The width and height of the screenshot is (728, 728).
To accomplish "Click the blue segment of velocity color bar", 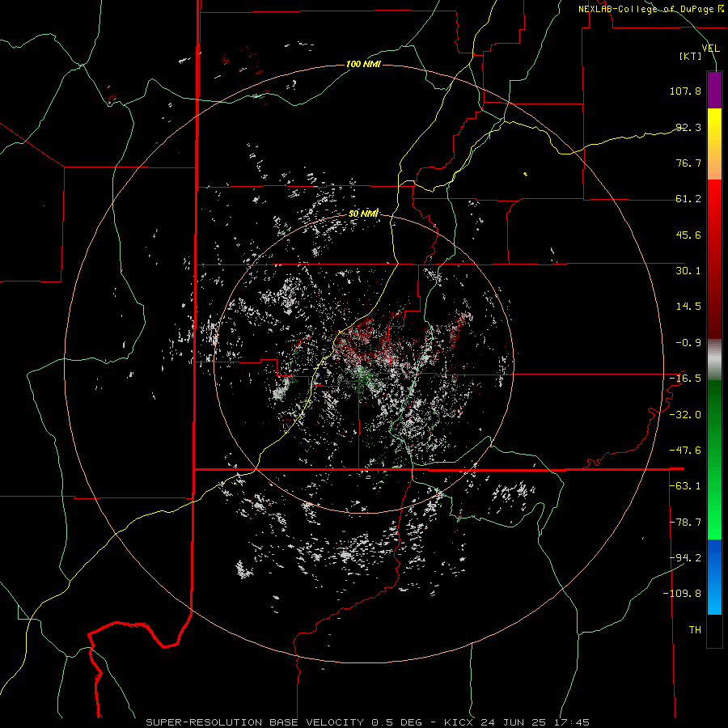I will 714,577.
